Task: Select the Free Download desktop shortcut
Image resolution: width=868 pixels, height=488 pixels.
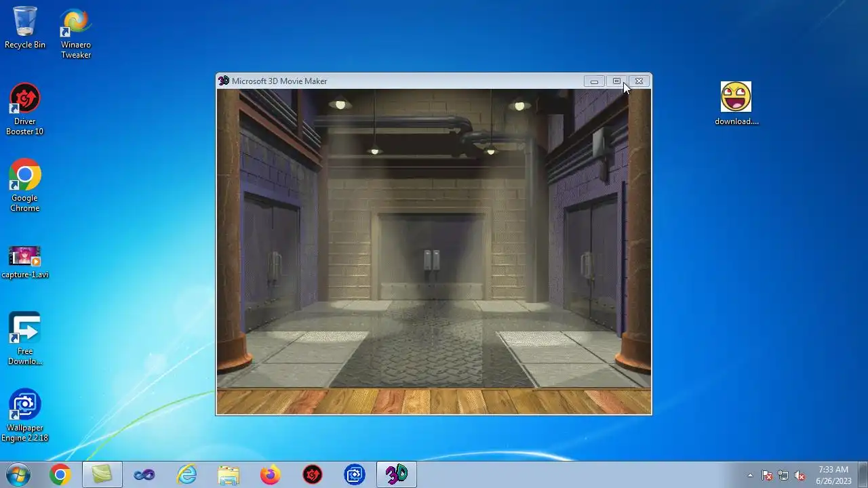Action: pyautogui.click(x=25, y=339)
